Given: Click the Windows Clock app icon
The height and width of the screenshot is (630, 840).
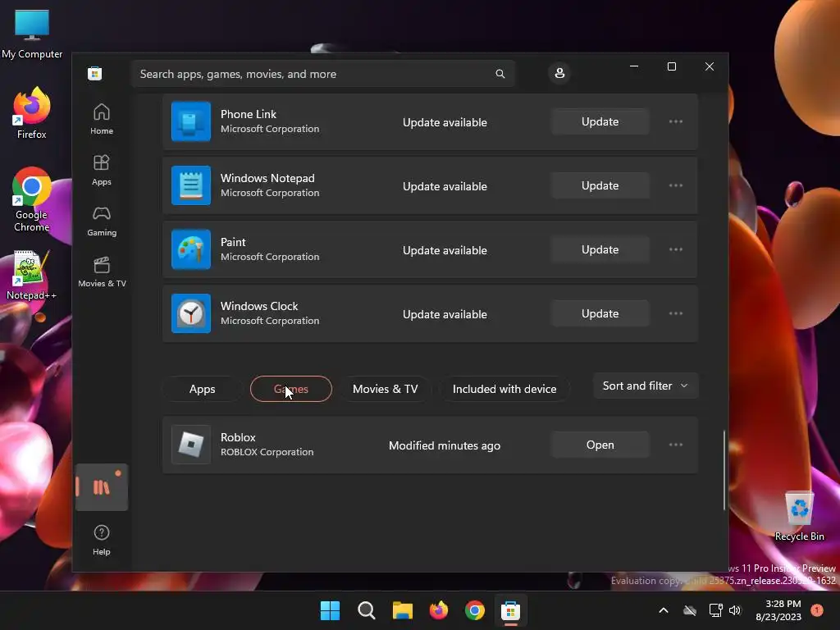Looking at the screenshot, I should [190, 313].
